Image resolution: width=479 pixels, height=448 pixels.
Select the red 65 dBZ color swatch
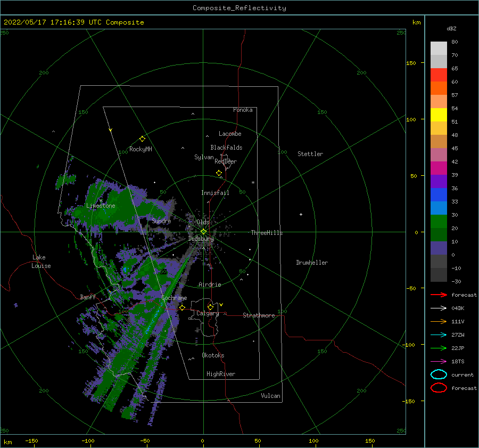(x=439, y=75)
